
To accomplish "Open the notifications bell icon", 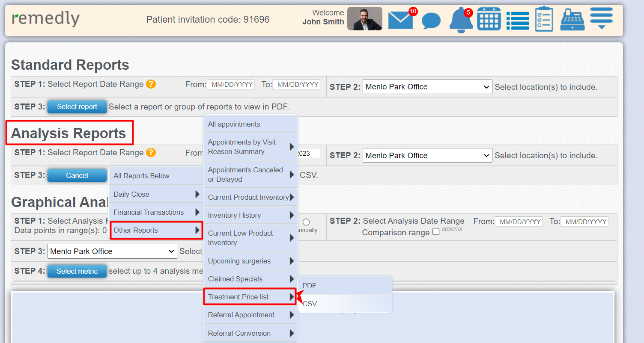I will pos(461,20).
